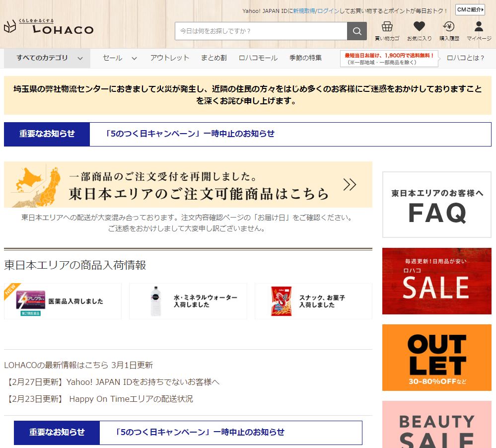This screenshot has width=496, height=448.
Task: Open the orange OUTLET banner
Action: pyautogui.click(x=436, y=357)
